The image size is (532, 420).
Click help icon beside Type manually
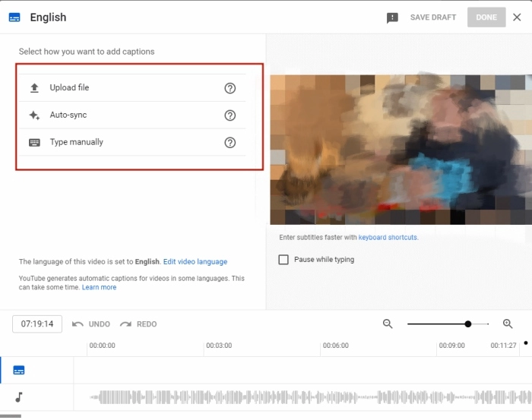click(x=230, y=142)
